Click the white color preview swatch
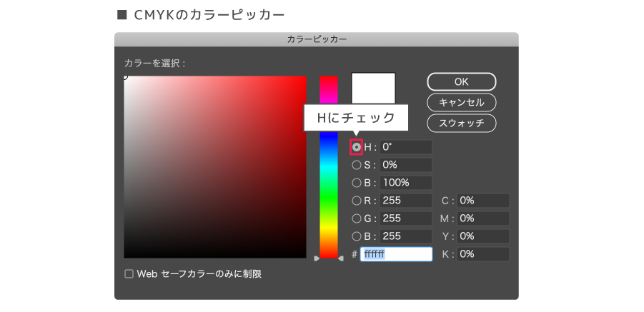This screenshot has width=644, height=312. pos(373,88)
